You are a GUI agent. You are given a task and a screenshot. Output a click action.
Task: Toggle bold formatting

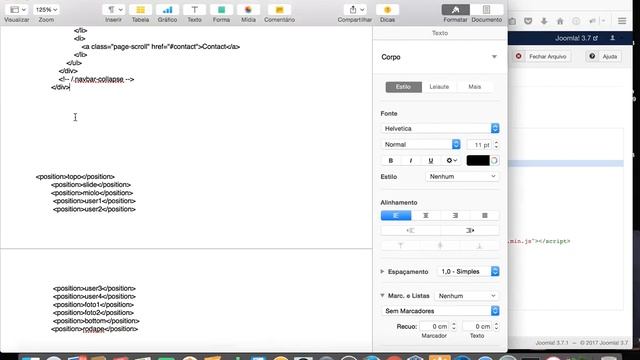point(391,161)
